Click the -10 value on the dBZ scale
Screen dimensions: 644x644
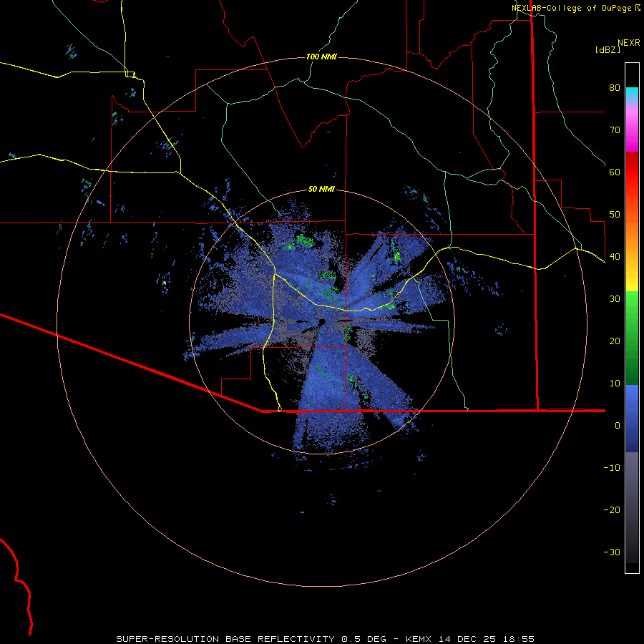pos(612,468)
